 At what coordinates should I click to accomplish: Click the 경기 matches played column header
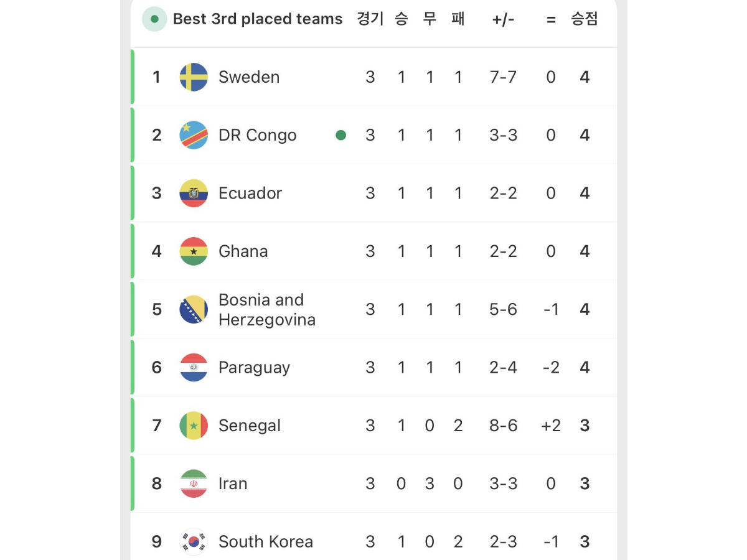[370, 19]
